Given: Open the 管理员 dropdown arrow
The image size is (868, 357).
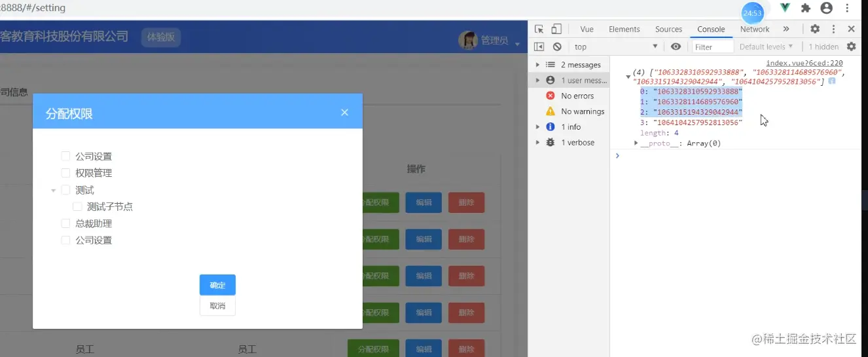Looking at the screenshot, I should 517,44.
